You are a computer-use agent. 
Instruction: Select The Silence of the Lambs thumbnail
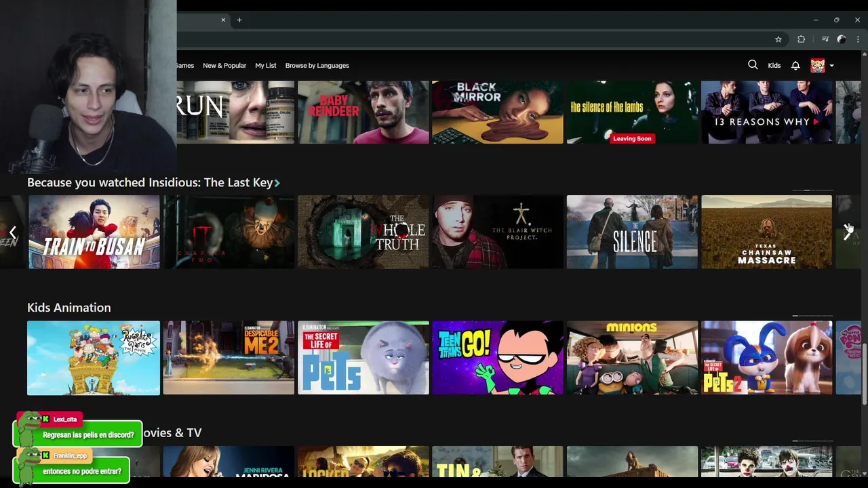[632, 112]
